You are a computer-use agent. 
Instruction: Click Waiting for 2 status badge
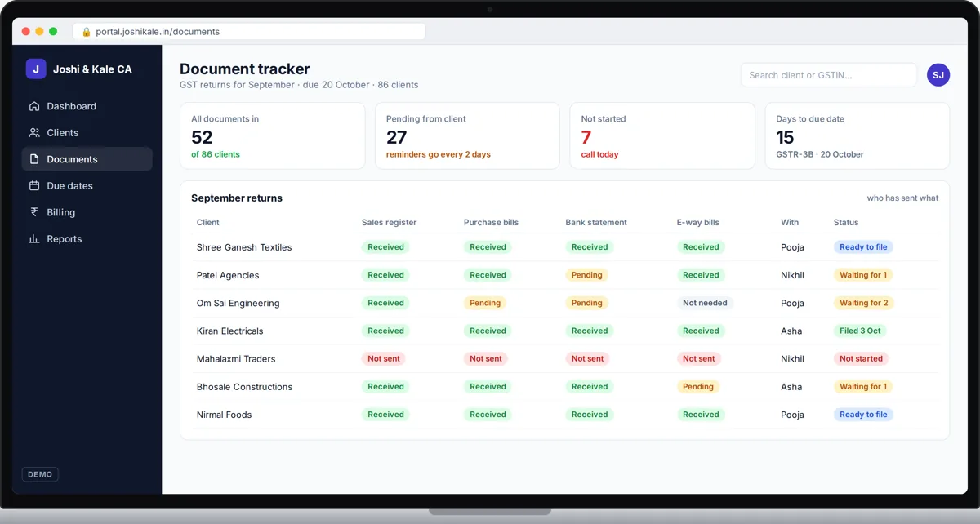[864, 303]
